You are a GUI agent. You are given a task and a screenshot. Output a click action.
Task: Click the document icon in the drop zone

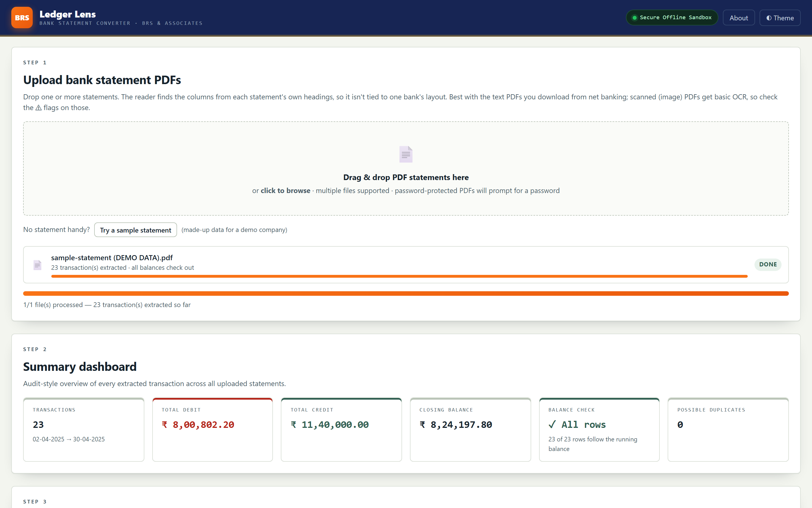click(406, 154)
